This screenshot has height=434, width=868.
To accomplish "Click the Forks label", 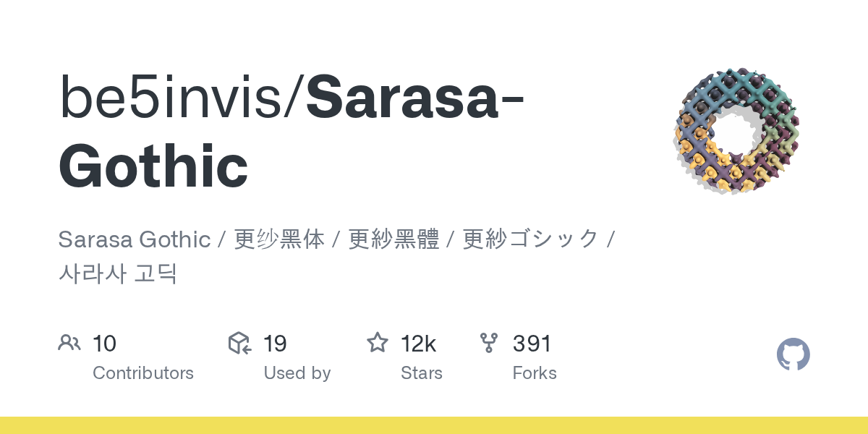I will [x=534, y=373].
